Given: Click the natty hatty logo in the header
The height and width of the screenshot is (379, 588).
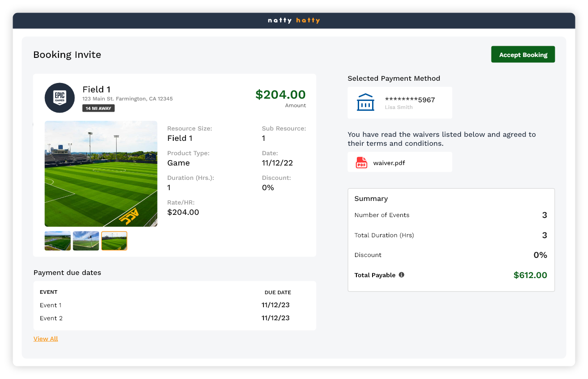Looking at the screenshot, I should point(294,20).
